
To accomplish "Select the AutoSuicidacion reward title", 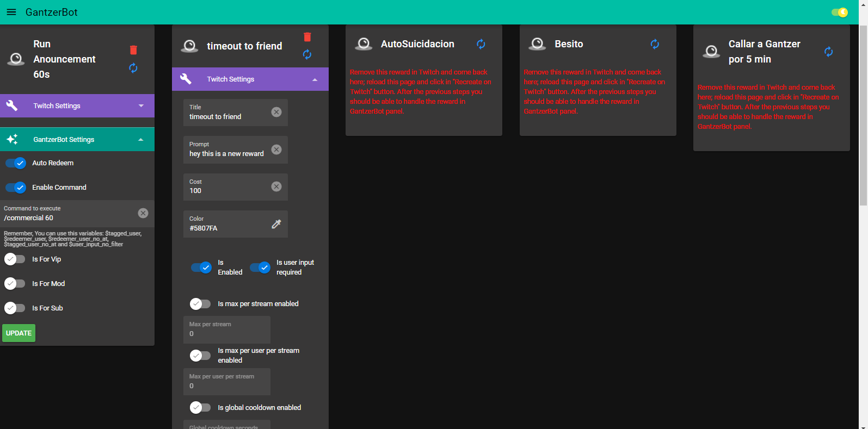I will click(417, 44).
